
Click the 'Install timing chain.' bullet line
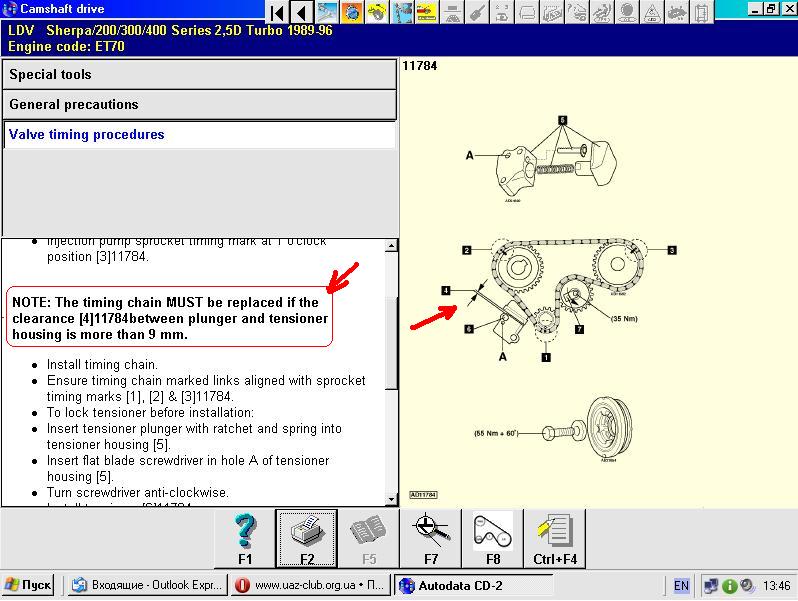tap(102, 364)
